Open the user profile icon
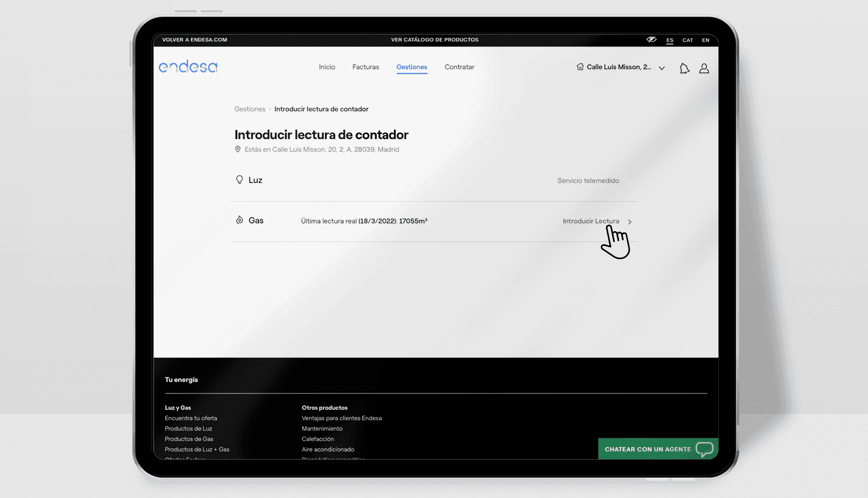This screenshot has width=868, height=498. [x=704, y=68]
